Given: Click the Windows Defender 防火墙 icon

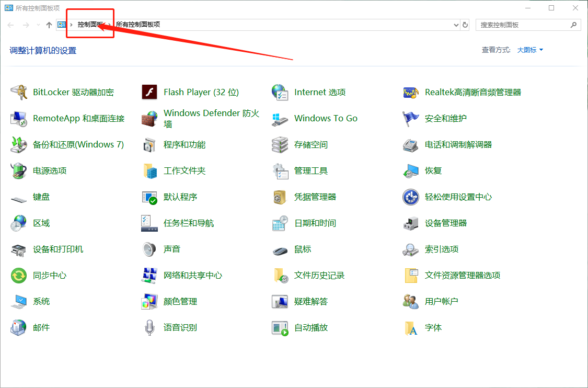Looking at the screenshot, I should tap(149, 119).
